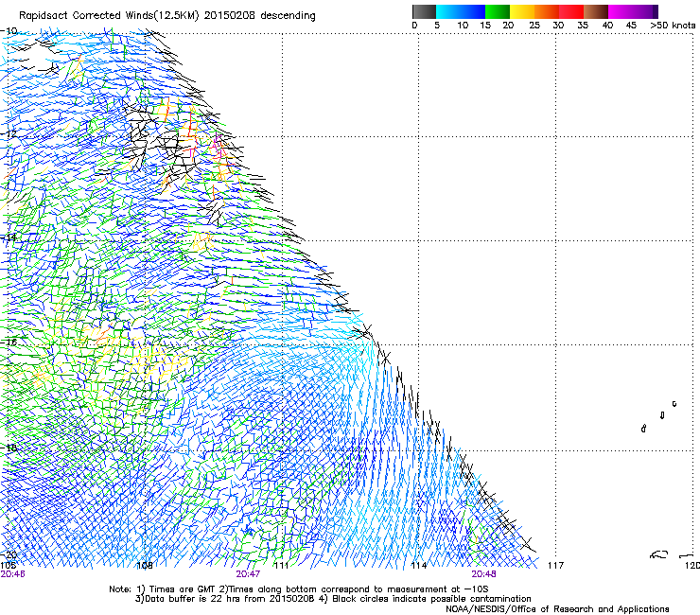Click the longitude label '114'
Image resolution: width=700 pixels, height=615 pixels.
pos(419,566)
